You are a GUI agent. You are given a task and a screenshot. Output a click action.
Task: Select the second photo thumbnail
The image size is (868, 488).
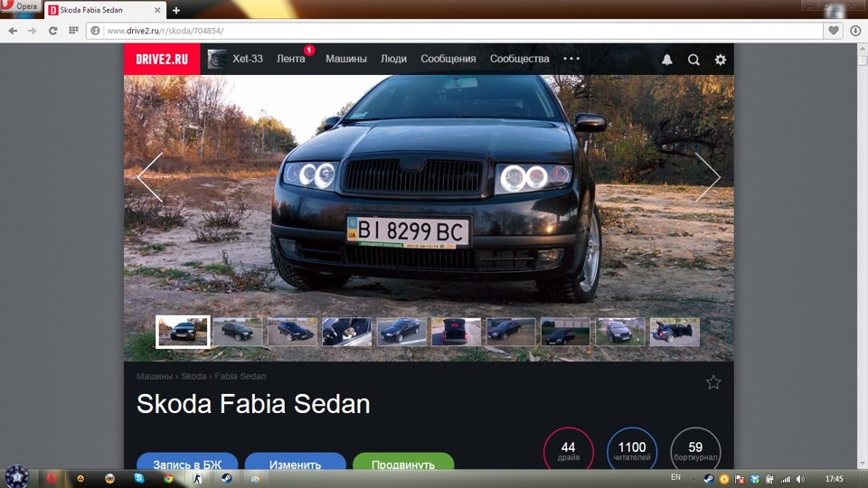238,332
